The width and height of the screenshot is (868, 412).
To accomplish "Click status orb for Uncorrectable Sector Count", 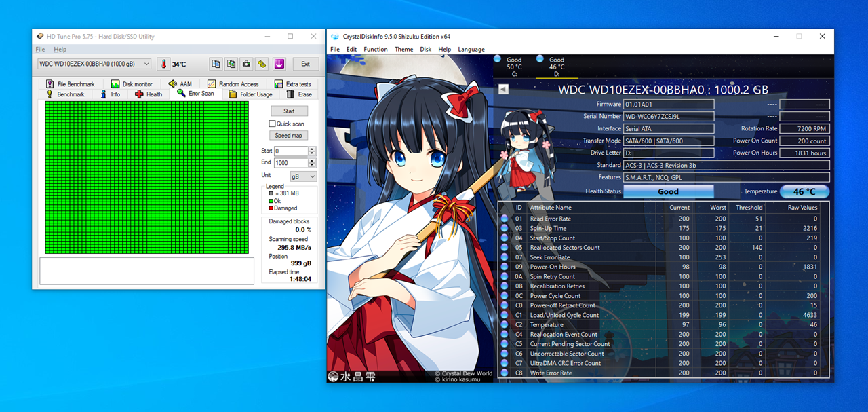I will pyautogui.click(x=505, y=353).
